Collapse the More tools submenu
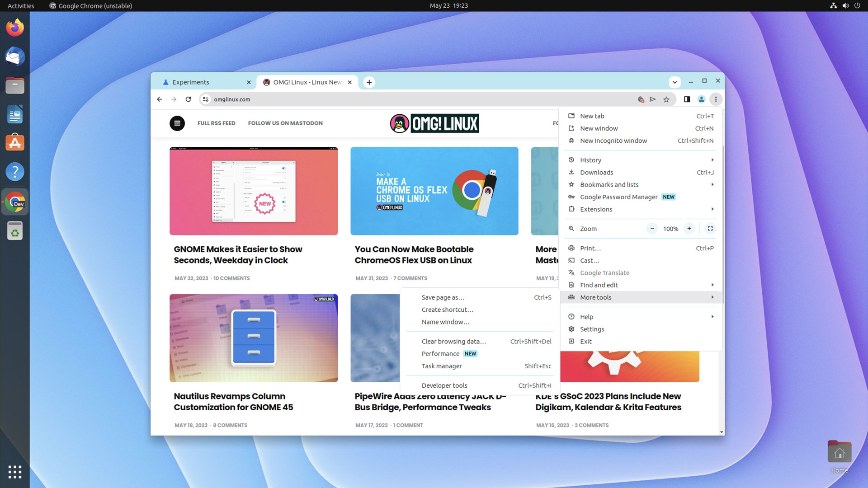The width and height of the screenshot is (868, 488). 641,297
